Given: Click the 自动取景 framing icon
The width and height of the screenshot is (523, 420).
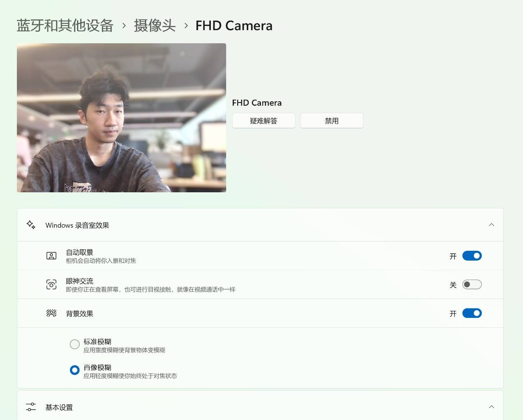Looking at the screenshot, I should (51, 256).
